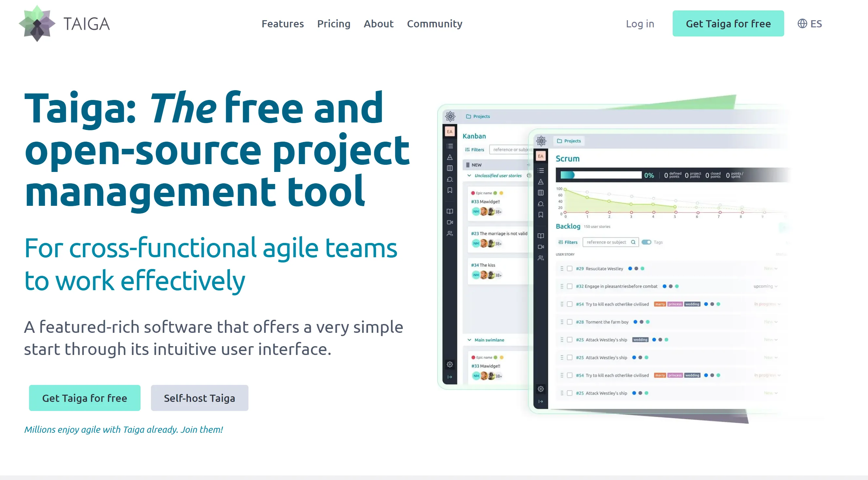The image size is (868, 480).
Task: Click the Backlog reference or subject field
Action: pyautogui.click(x=606, y=242)
